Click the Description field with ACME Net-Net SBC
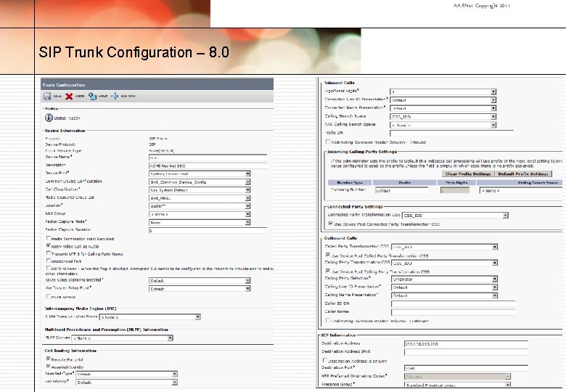The height and width of the screenshot is (392, 566). [x=208, y=166]
